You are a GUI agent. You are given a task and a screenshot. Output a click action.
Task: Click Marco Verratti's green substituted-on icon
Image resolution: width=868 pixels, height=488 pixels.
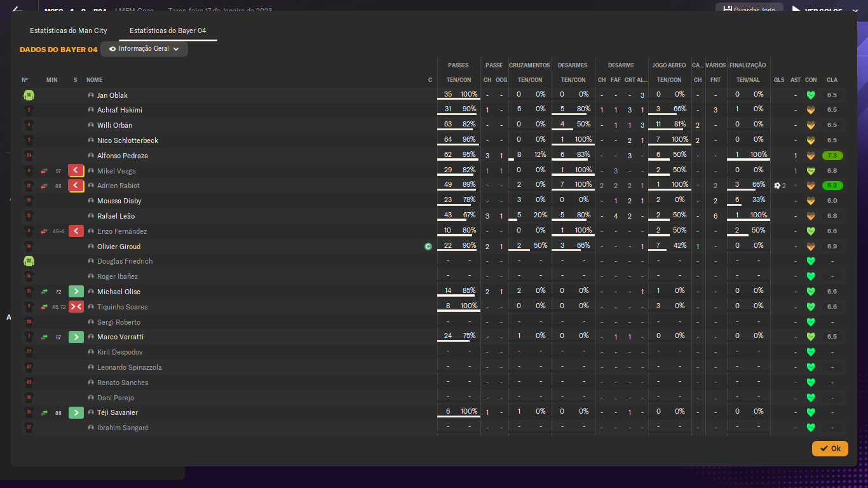tap(76, 337)
